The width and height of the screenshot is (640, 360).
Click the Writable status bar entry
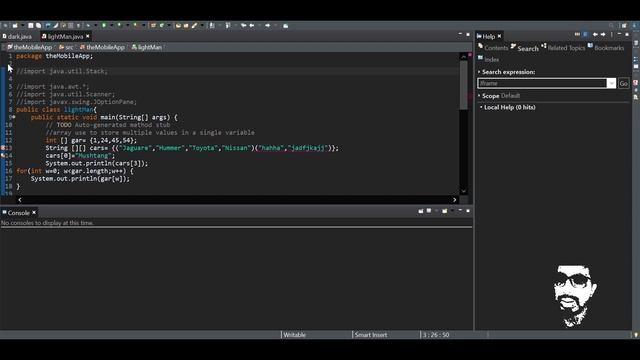click(294, 335)
